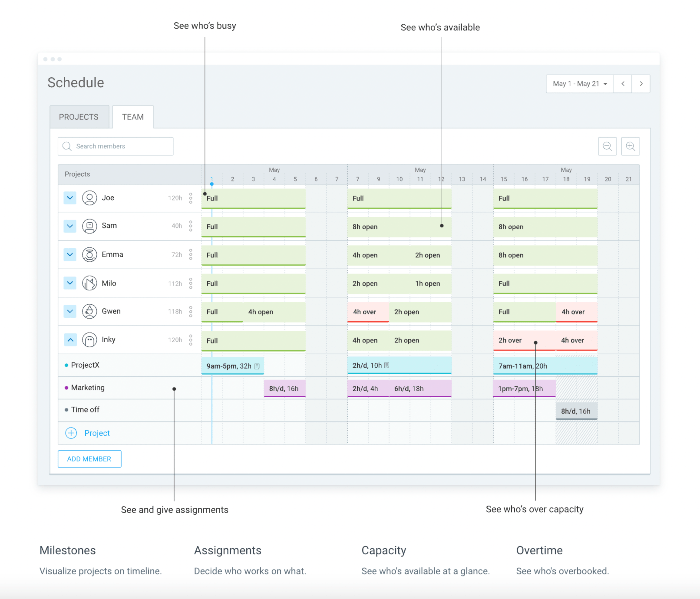Go to previous date range arrow
Viewport: 700px width, 599px height.
(x=622, y=83)
